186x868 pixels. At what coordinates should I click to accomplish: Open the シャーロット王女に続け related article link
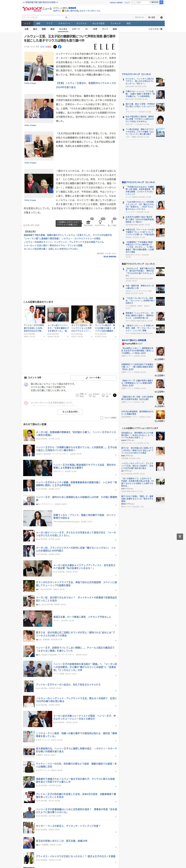53,245
